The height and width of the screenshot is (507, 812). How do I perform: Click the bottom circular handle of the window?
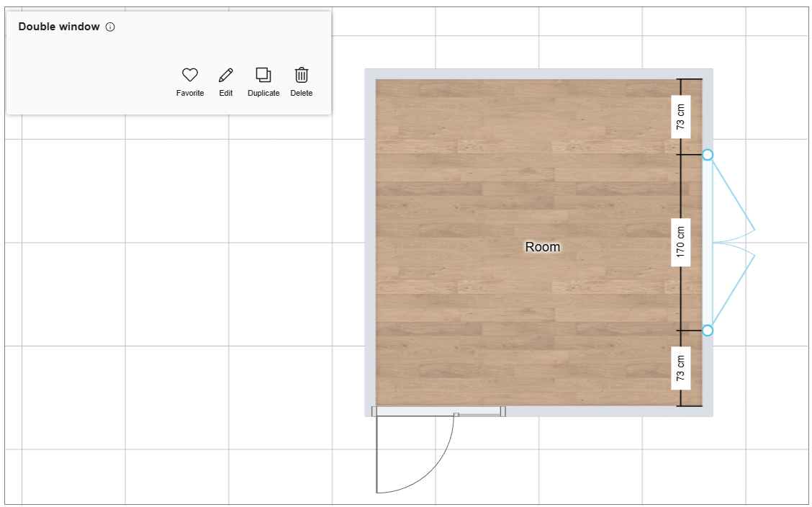tap(708, 331)
